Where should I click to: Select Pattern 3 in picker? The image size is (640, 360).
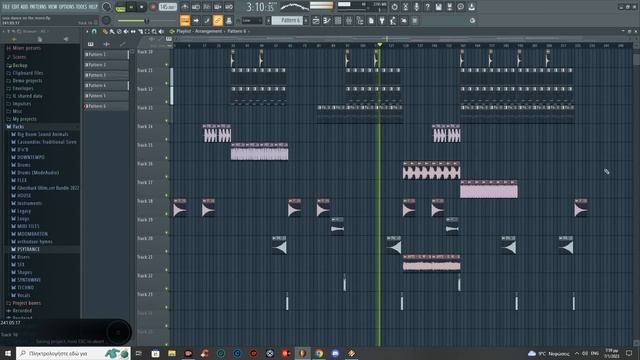pos(106,75)
